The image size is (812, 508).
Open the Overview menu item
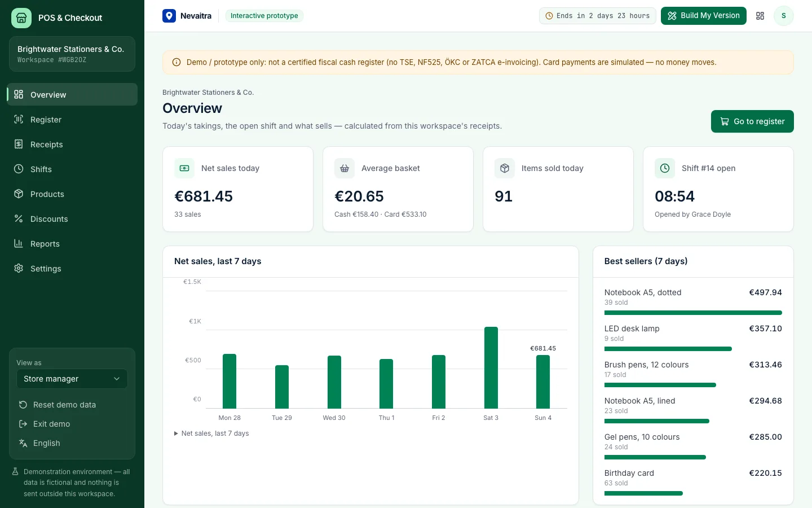pyautogui.click(x=72, y=94)
